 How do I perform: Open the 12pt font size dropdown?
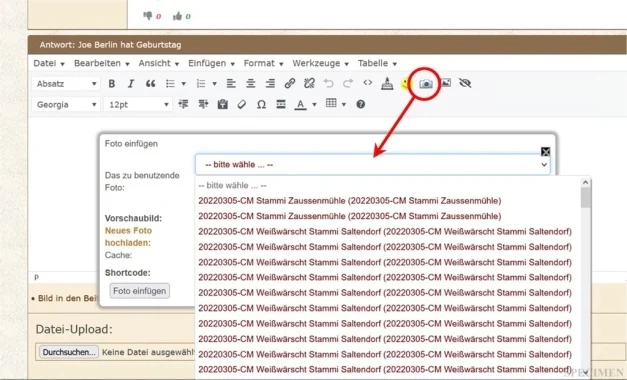(138, 105)
